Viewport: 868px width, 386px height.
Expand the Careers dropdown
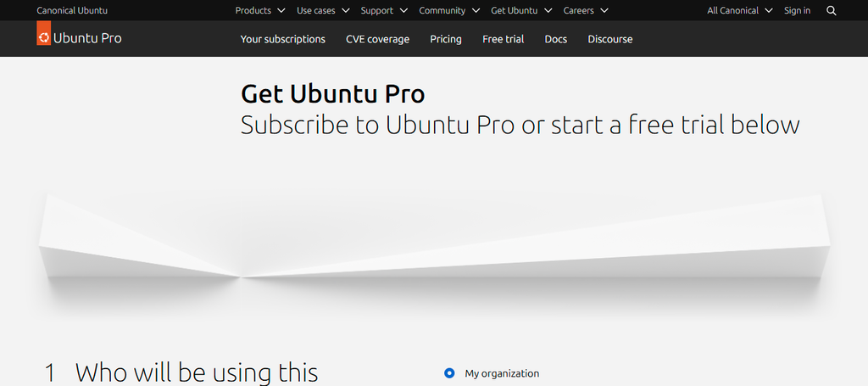(586, 10)
